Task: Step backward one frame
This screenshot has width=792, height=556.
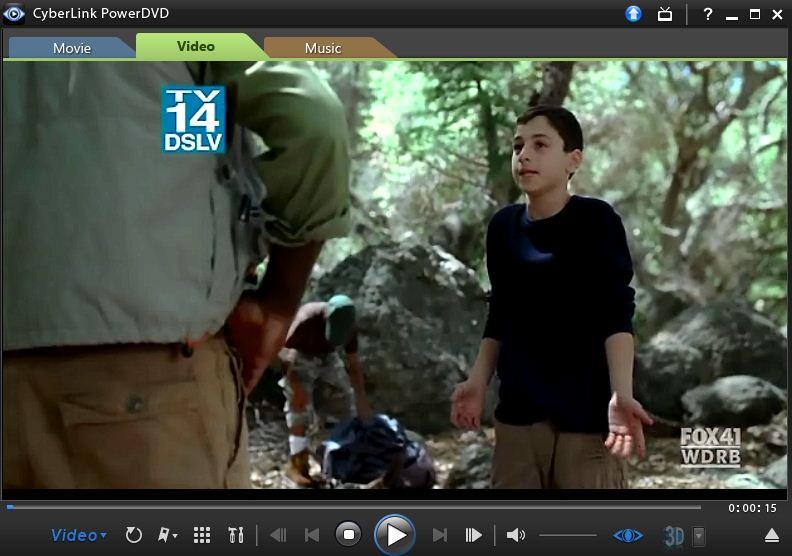Action: coord(278,535)
